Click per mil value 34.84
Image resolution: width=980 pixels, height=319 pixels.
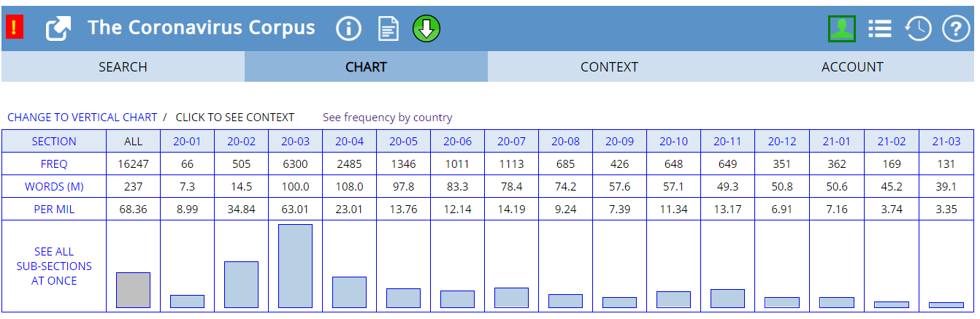pos(241,209)
